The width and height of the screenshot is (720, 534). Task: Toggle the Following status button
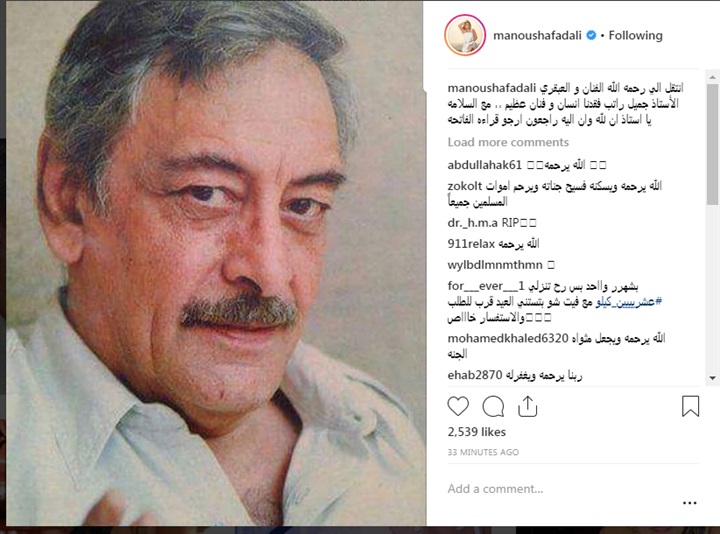(636, 35)
